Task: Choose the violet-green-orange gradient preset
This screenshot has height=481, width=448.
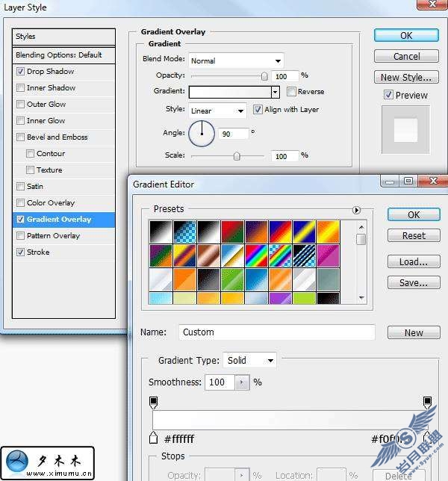Action: click(x=161, y=255)
